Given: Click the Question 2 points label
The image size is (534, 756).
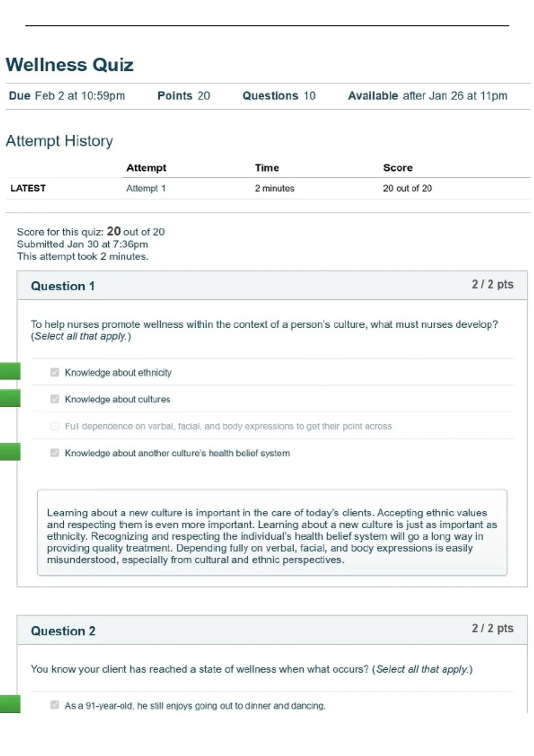Looking at the screenshot, I should tap(493, 628).
